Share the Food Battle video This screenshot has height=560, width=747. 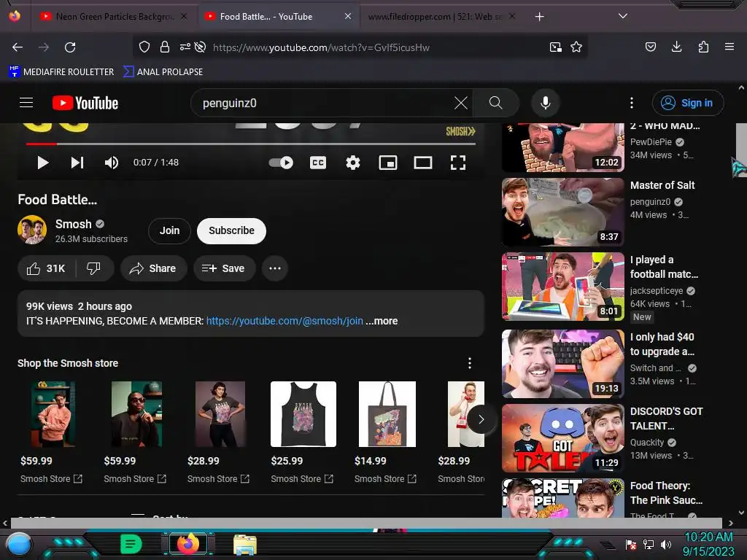pyautogui.click(x=153, y=268)
